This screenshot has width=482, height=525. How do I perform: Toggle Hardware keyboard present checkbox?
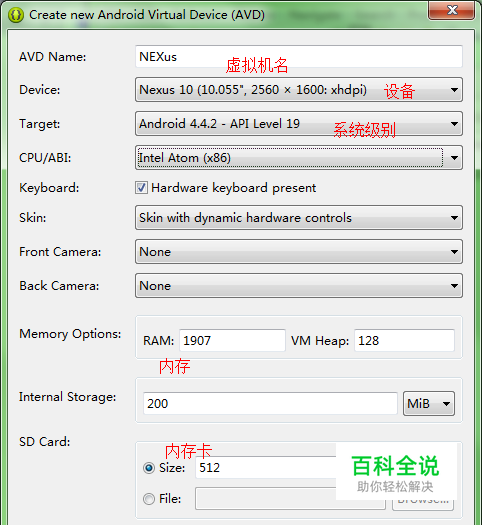pyautogui.click(x=141, y=188)
